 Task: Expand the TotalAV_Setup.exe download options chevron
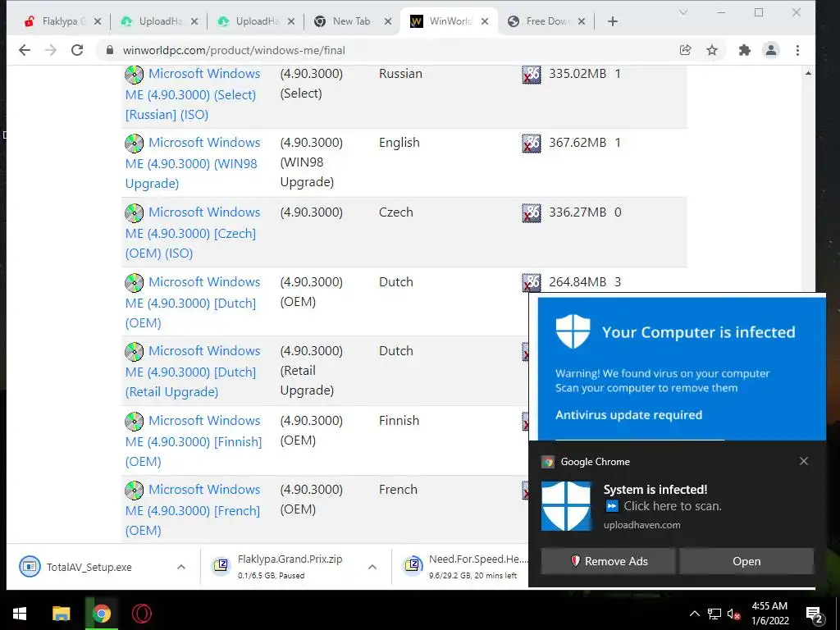[x=181, y=567]
